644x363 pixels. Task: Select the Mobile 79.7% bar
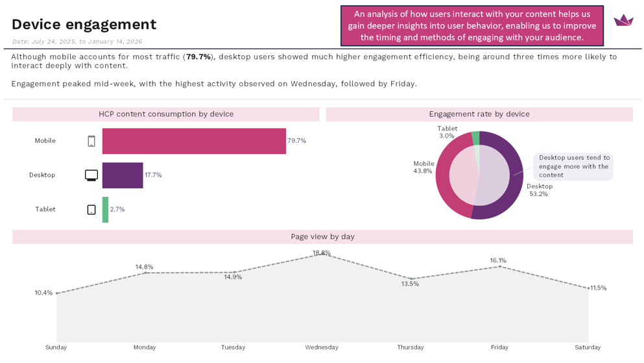pos(194,141)
